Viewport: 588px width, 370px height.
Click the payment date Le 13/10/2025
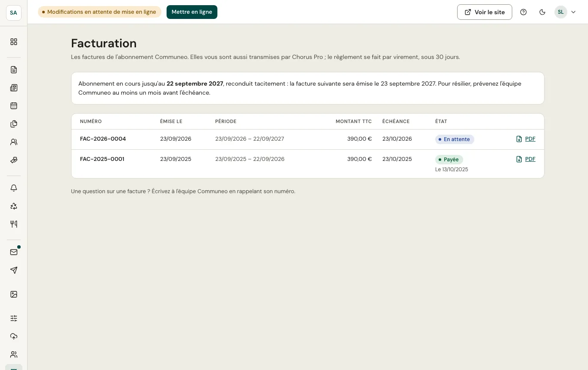(x=452, y=170)
